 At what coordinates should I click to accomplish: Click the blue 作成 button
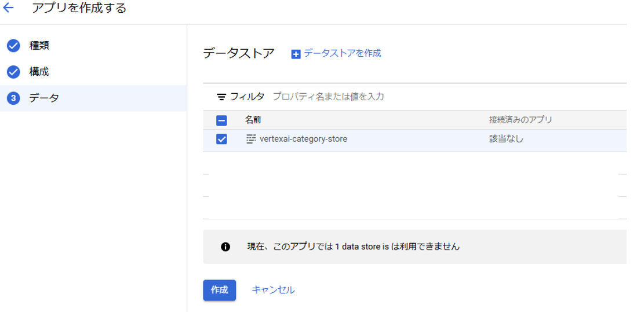(x=219, y=290)
